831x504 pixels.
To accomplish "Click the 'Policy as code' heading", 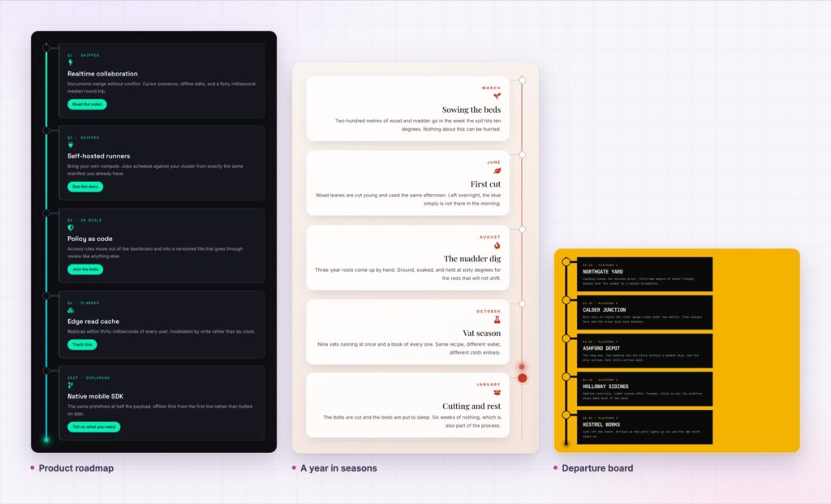I will (89, 239).
